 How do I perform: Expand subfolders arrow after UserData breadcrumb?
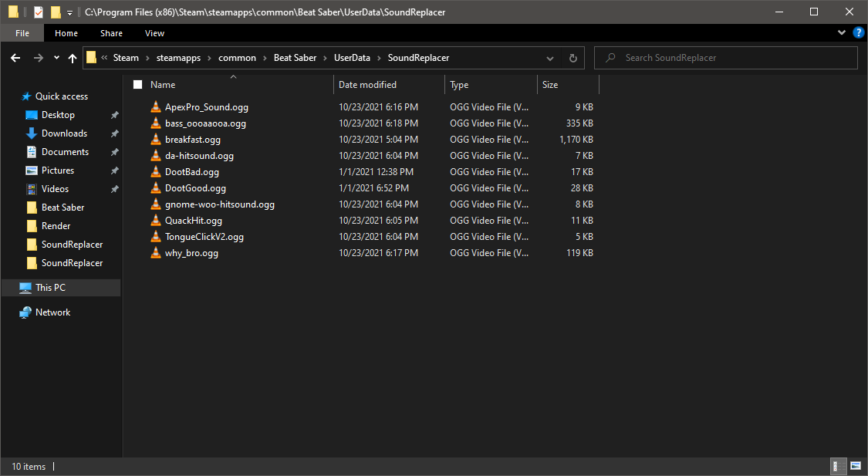pos(379,58)
